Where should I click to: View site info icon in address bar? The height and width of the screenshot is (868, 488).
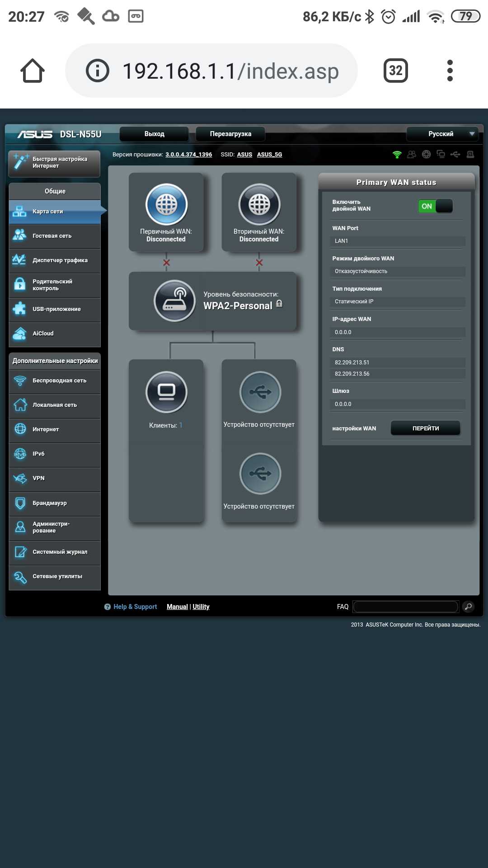pyautogui.click(x=98, y=71)
